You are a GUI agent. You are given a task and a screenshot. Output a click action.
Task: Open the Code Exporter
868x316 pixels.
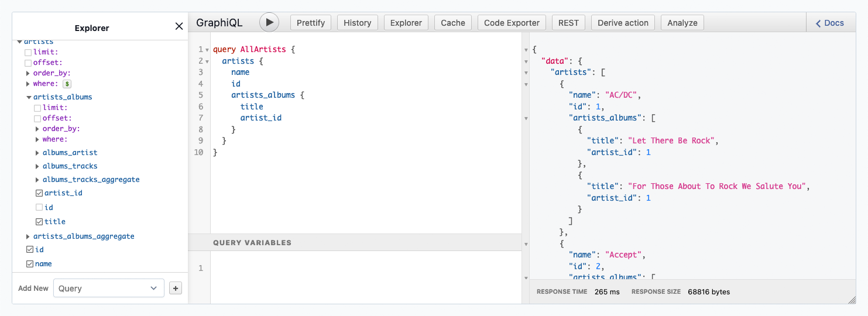tap(512, 23)
